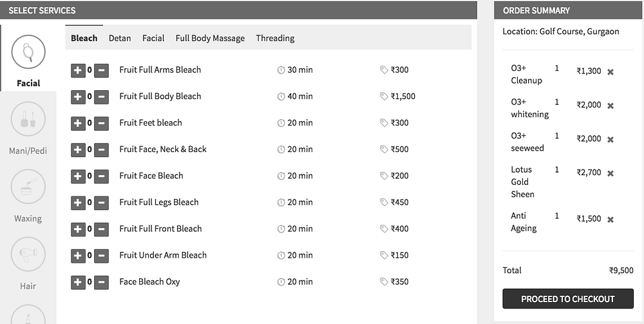Open the Mani/Pedi category icon
The height and width of the screenshot is (324, 644).
[x=28, y=119]
